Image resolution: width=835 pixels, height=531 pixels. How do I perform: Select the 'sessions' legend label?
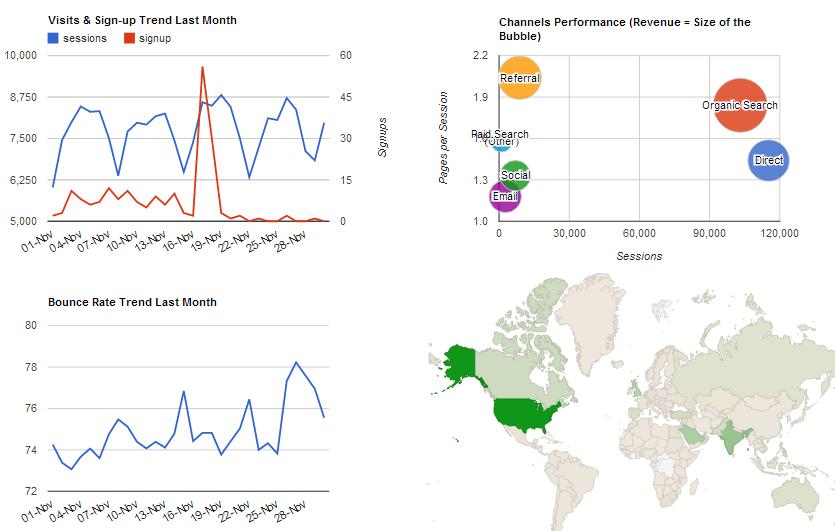click(x=85, y=38)
